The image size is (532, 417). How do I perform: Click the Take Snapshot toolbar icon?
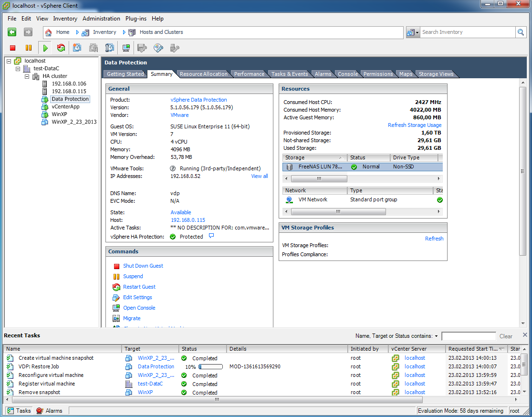pos(77,48)
